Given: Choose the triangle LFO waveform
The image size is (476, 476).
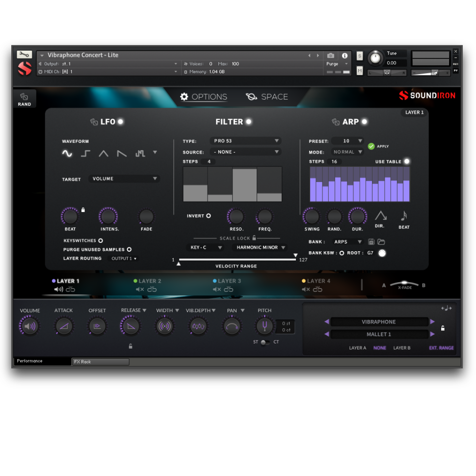Looking at the screenshot, I should pos(104,153).
